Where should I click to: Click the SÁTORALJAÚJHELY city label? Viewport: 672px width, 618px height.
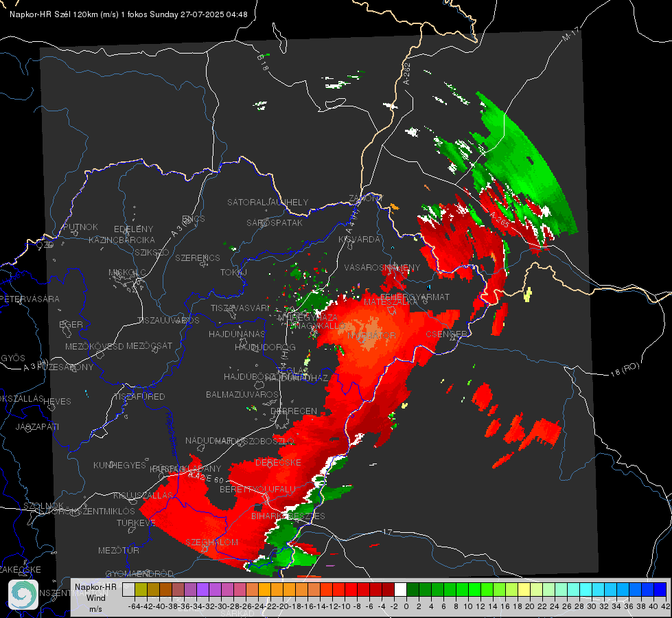(268, 202)
